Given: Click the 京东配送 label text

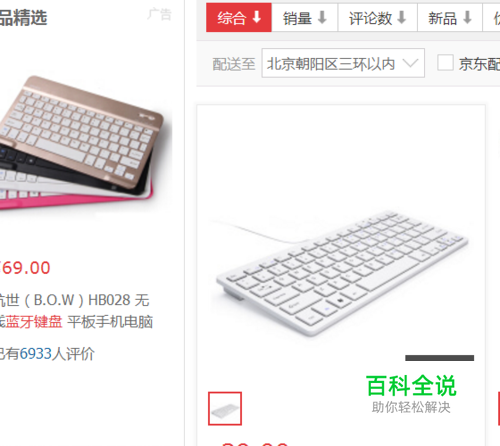Looking at the screenshot, I should point(479,64).
